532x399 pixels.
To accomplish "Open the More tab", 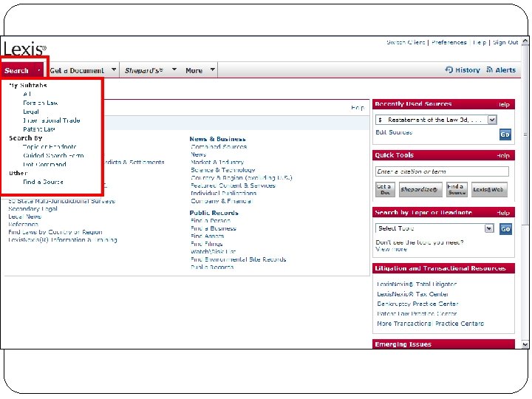I will coord(194,71).
